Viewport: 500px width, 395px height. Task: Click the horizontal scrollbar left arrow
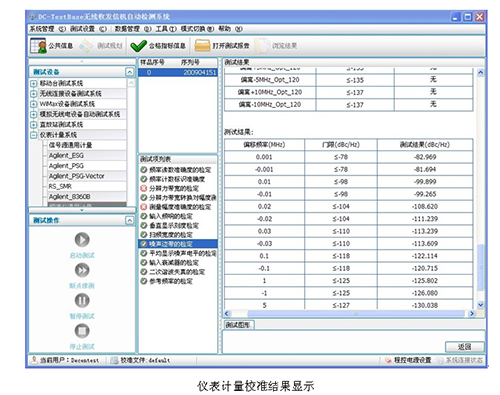pyautogui.click(x=228, y=313)
